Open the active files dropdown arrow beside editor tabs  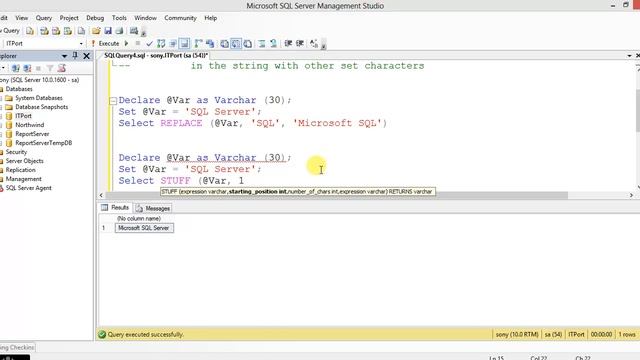point(629,56)
